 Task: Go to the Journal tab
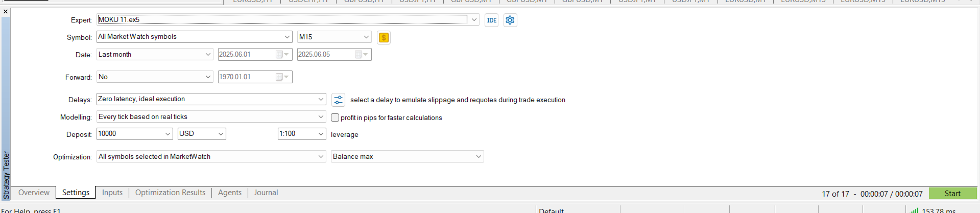coord(266,193)
